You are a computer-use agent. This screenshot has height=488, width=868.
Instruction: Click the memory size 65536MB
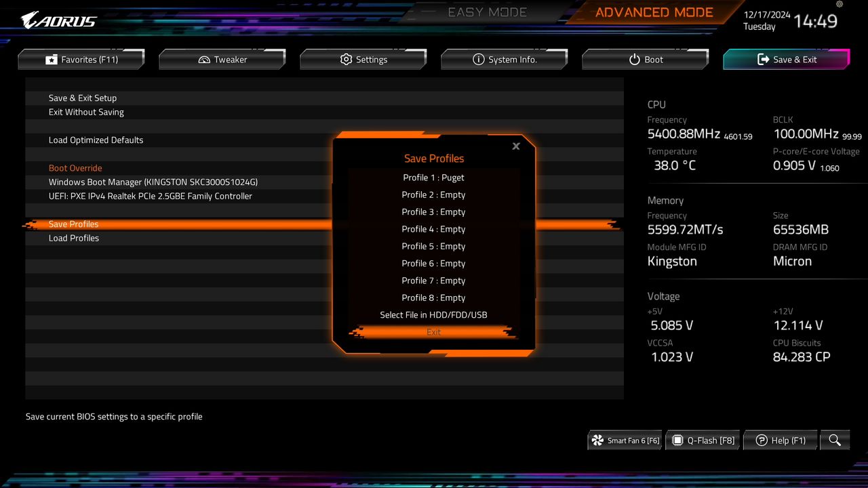801,230
